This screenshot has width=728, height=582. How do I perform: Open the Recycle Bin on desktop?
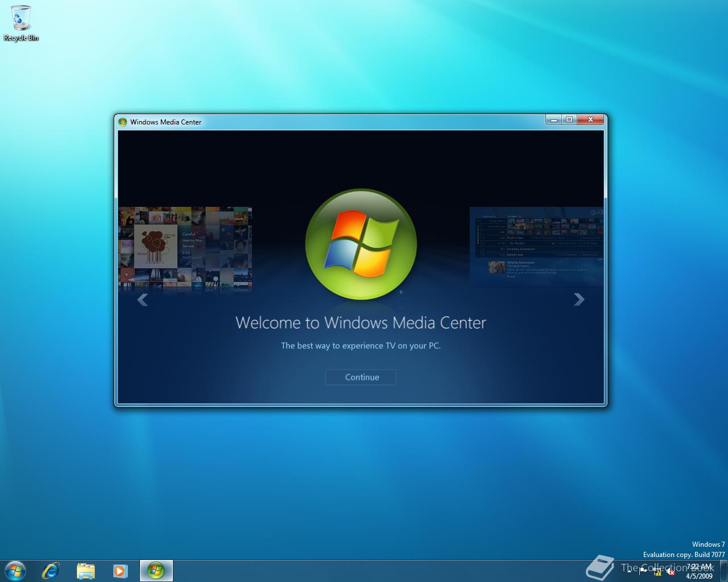(21, 23)
